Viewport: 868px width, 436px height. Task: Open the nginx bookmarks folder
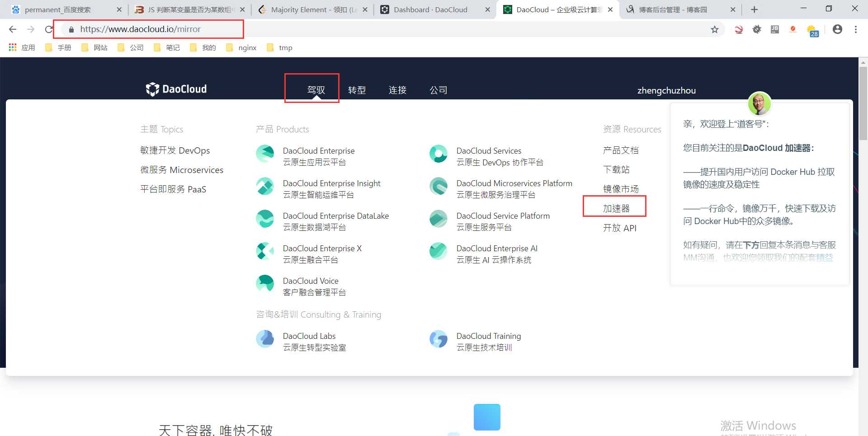[x=242, y=47]
